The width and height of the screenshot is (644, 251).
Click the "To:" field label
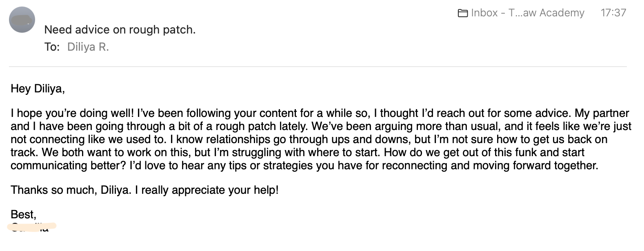pos(52,47)
